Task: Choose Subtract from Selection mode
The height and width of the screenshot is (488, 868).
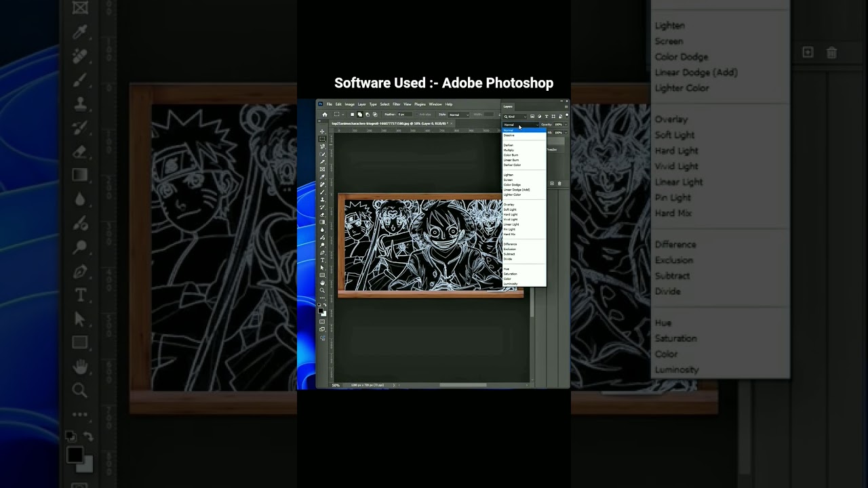Action: [368, 114]
